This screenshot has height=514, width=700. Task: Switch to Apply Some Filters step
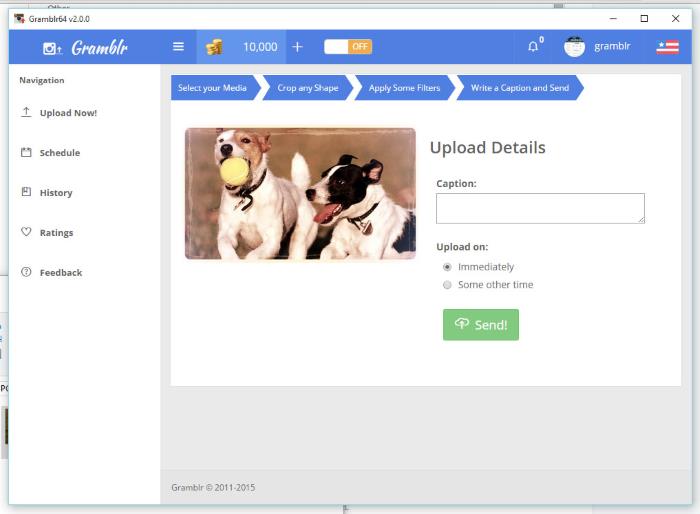[404, 88]
